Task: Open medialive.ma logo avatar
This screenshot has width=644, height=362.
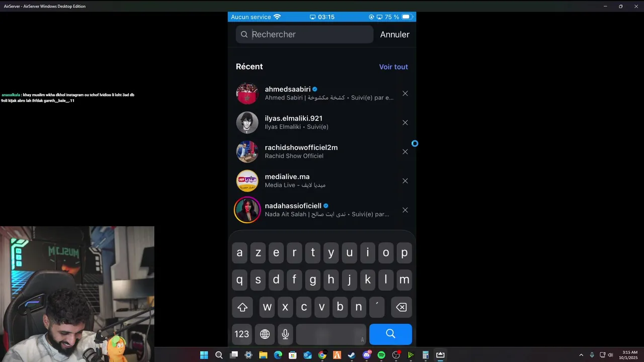Action: point(247,181)
